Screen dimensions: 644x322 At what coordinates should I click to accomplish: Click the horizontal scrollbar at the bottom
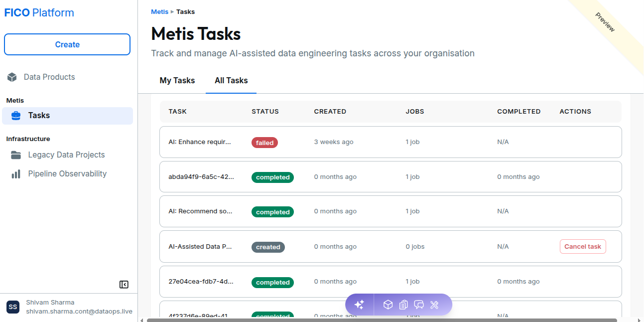tap(382, 320)
